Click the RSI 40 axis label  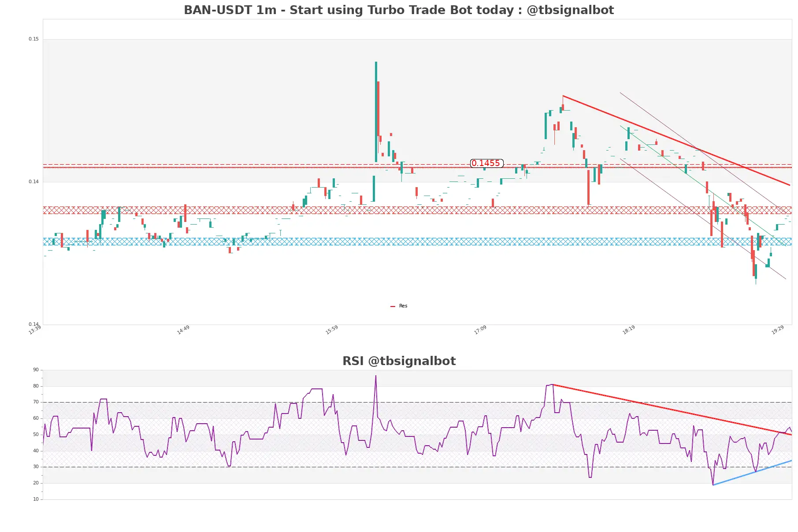click(36, 451)
